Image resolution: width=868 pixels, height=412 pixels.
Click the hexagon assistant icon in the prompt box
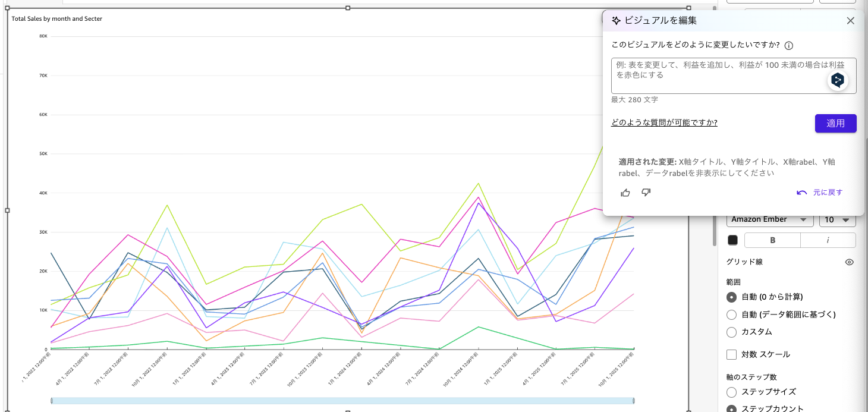pyautogui.click(x=837, y=80)
